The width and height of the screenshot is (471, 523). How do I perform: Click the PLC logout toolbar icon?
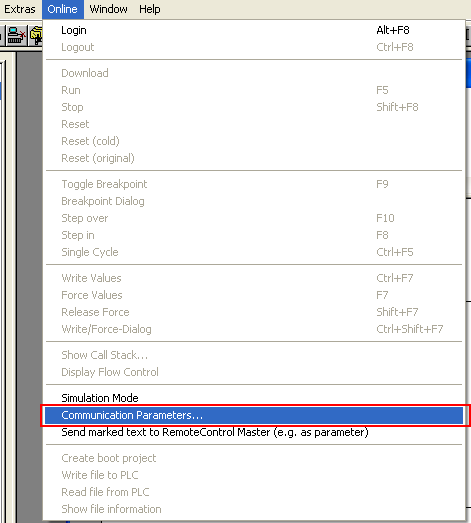pyautogui.click(x=17, y=35)
